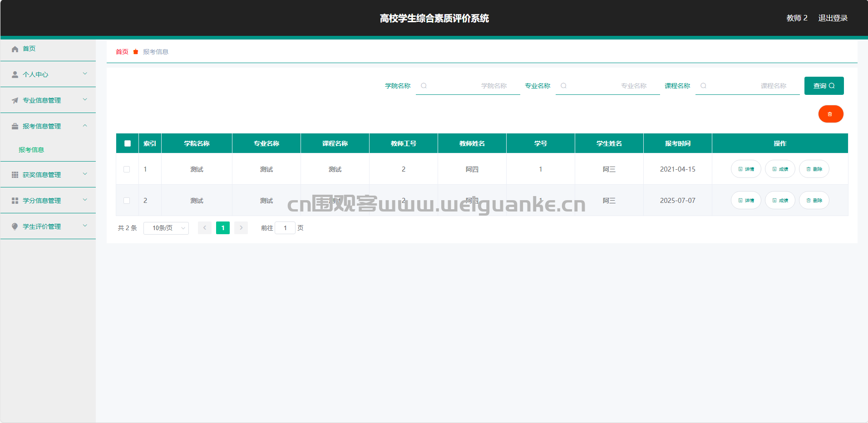Click the 学生姓名 column header

pyautogui.click(x=609, y=143)
